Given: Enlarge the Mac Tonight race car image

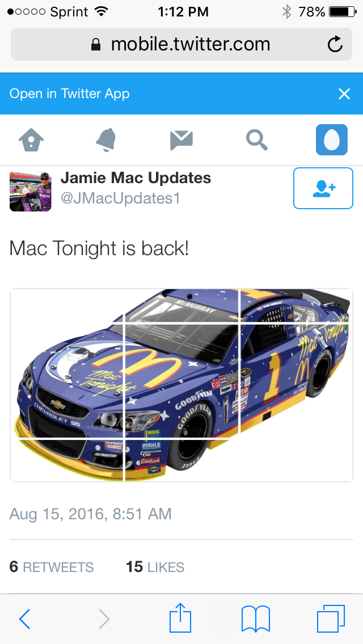Looking at the screenshot, I should 181,385.
